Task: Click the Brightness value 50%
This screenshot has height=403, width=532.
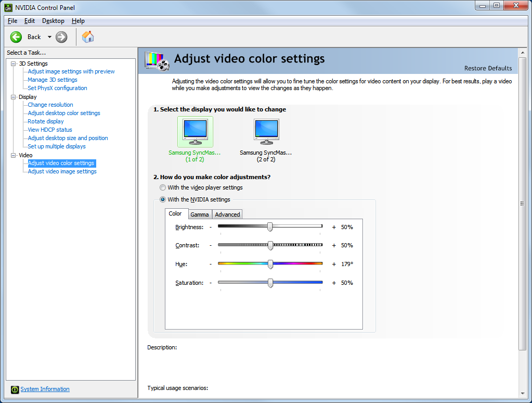Action: pos(347,227)
